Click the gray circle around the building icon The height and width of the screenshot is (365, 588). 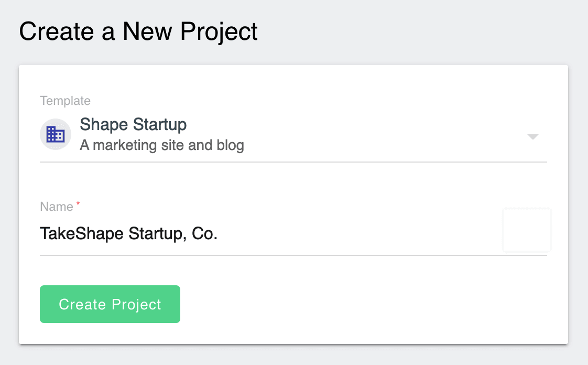pyautogui.click(x=56, y=134)
